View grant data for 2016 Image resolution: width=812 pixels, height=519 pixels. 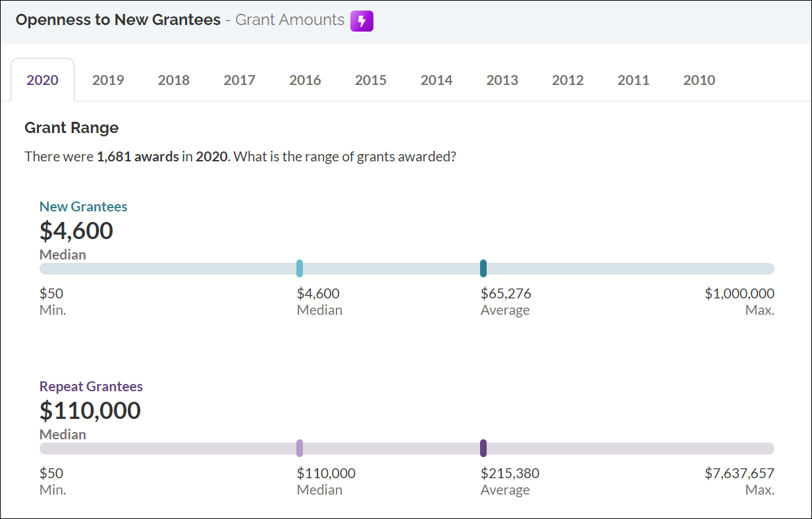pyautogui.click(x=305, y=80)
